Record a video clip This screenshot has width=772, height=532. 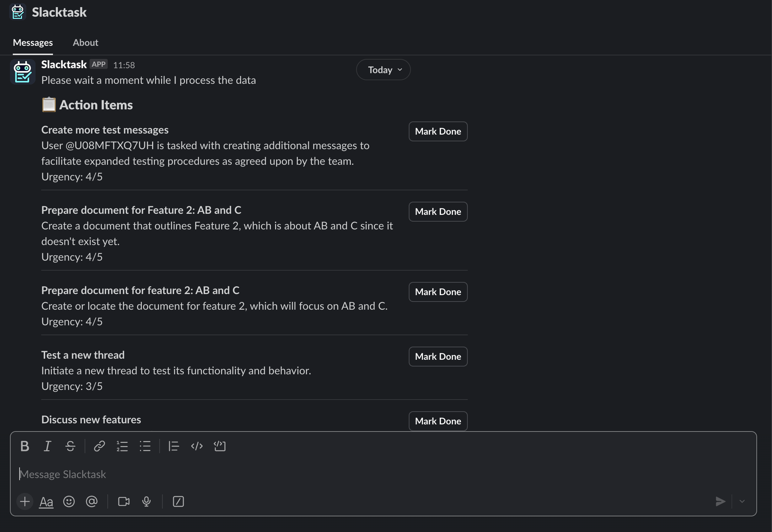click(x=123, y=501)
